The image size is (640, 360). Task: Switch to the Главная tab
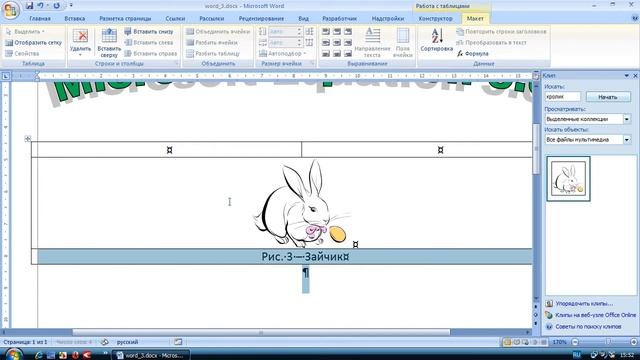(x=40, y=18)
